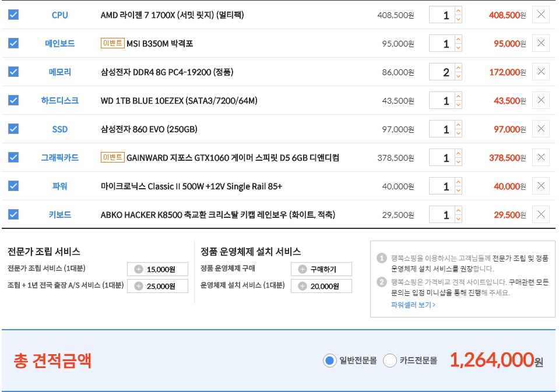Toggle the 키보드 row checkbox
Screen dimensions: 559x392
coord(13,214)
